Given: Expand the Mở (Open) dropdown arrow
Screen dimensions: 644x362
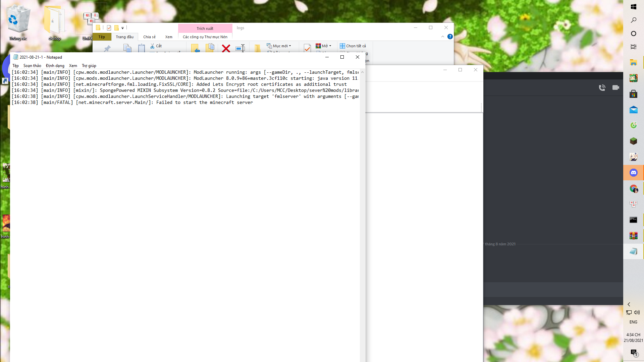Looking at the screenshot, I should 330,46.
